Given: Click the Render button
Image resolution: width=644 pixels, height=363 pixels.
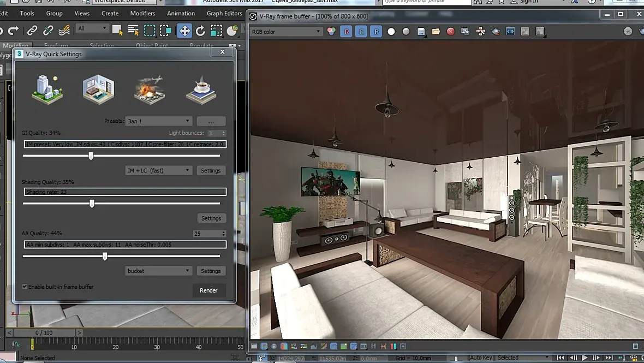Looking at the screenshot, I should point(208,290).
